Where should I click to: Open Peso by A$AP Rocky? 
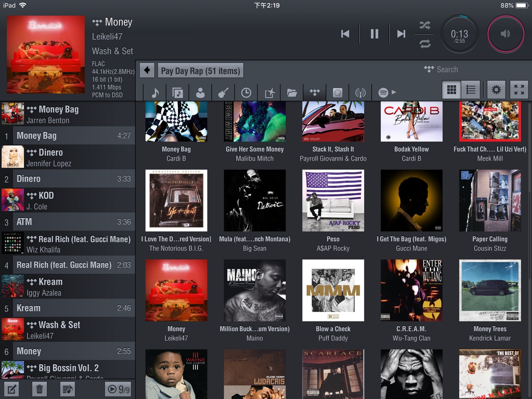point(333,201)
